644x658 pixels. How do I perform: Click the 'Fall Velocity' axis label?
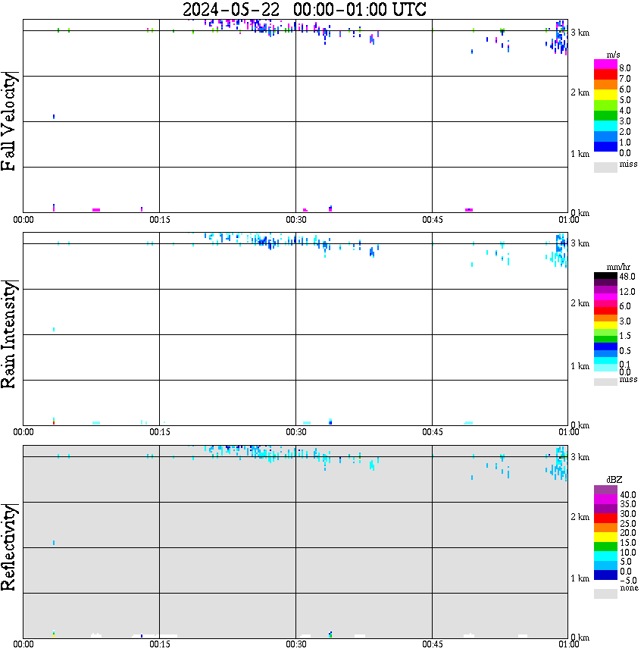[x=9, y=122]
